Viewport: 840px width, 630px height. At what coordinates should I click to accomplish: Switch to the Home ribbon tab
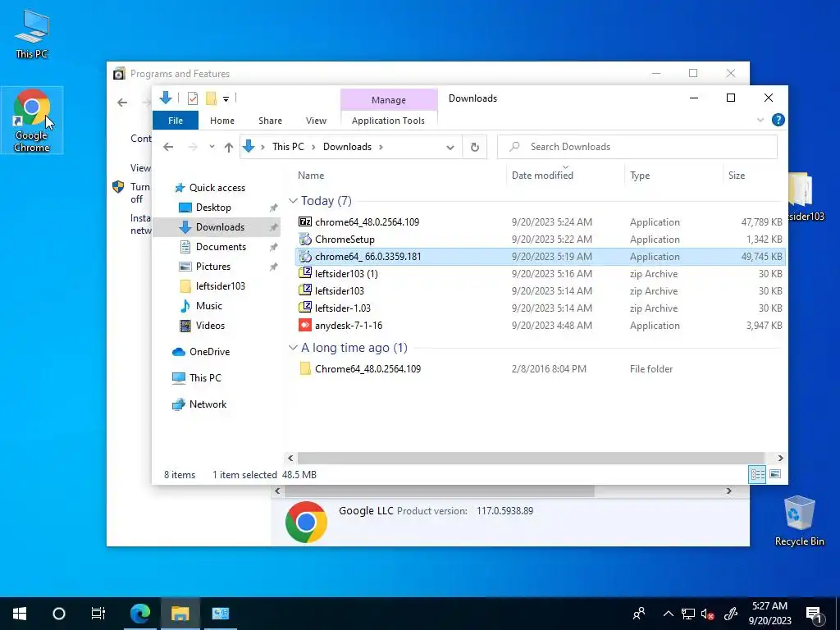(221, 121)
